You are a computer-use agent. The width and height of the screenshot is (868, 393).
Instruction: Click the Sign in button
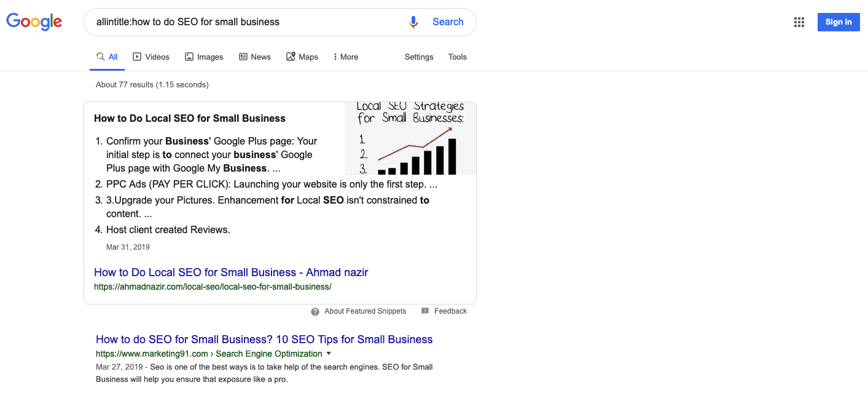tap(838, 22)
